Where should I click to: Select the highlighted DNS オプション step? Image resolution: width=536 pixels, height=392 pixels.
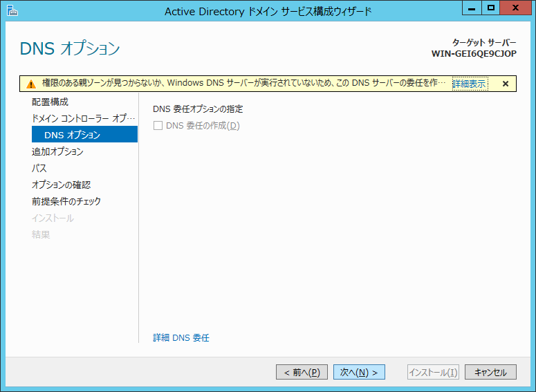(x=72, y=135)
